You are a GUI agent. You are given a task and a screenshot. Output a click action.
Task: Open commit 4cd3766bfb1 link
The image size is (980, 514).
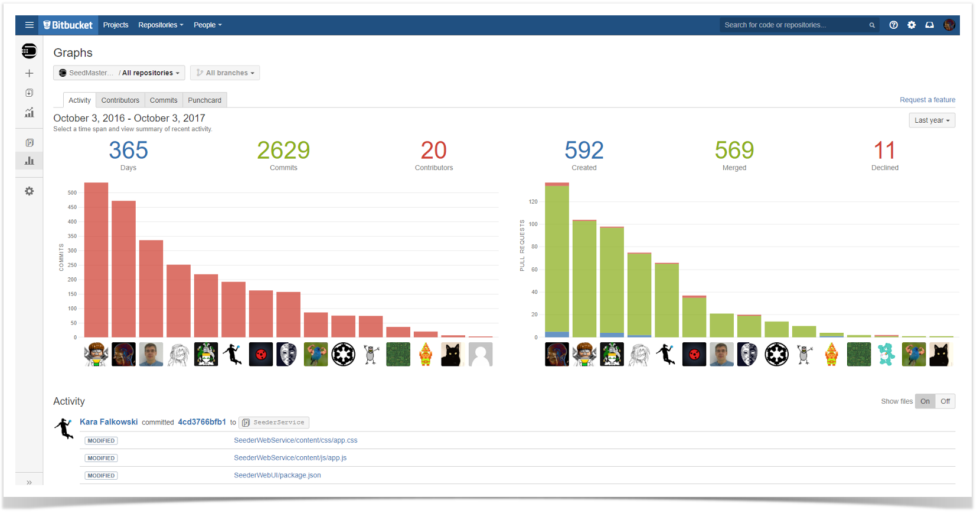click(202, 422)
